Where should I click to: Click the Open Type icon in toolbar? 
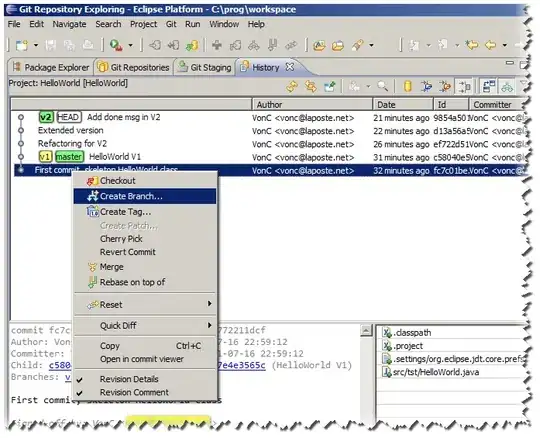[x=319, y=45]
